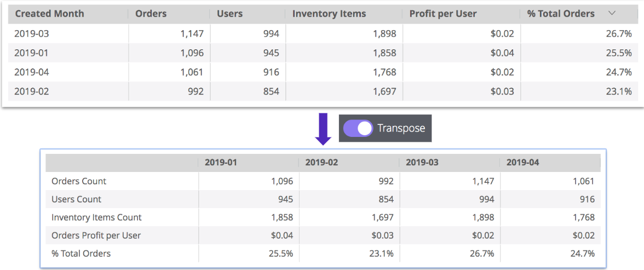Click the % Total Orders header text
This screenshot has width=644, height=270.
coord(560,14)
